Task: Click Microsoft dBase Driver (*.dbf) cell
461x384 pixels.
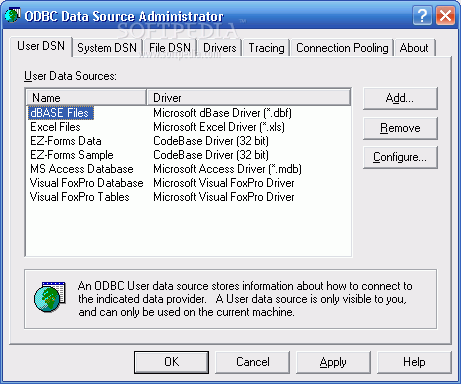Action: (x=222, y=113)
